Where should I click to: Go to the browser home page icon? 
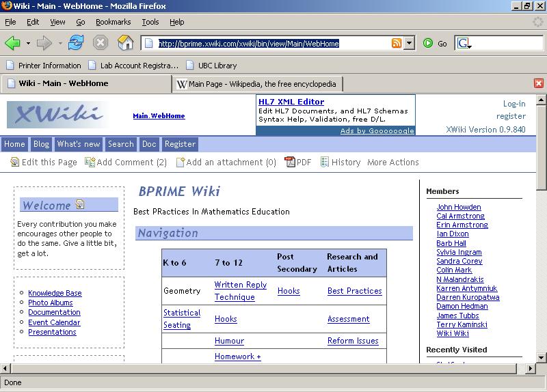126,43
